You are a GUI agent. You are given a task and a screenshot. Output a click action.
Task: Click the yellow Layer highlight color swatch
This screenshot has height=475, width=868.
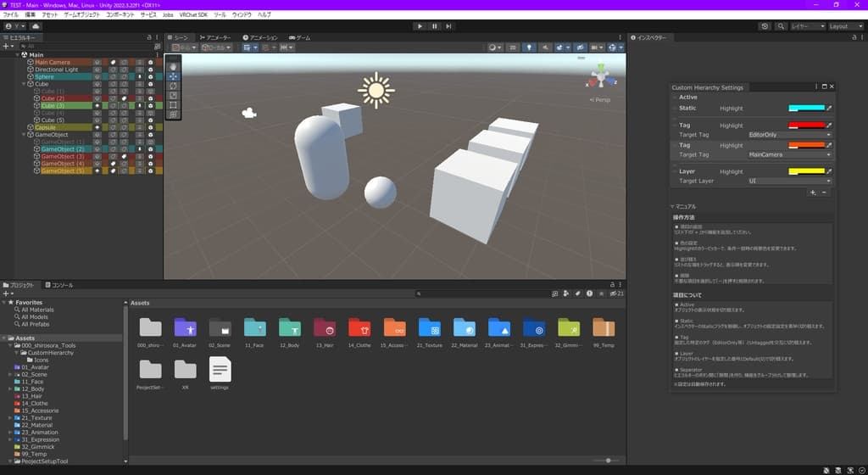(806, 171)
